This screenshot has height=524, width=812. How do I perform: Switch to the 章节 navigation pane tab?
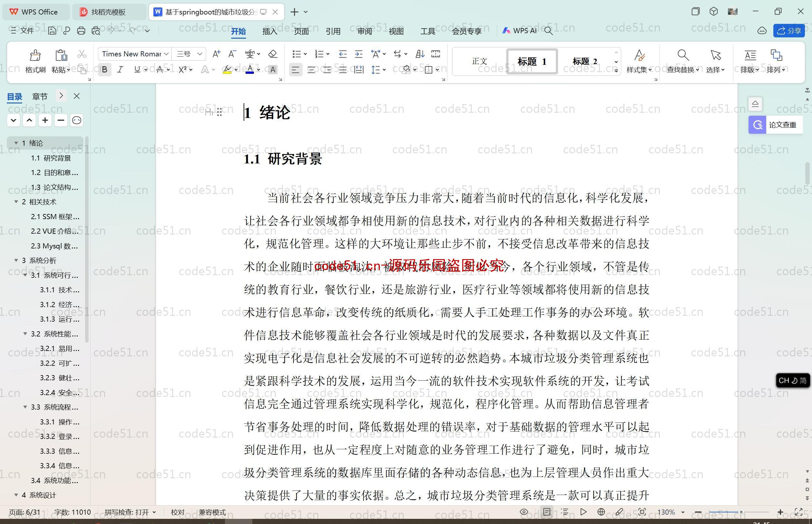tap(40, 96)
